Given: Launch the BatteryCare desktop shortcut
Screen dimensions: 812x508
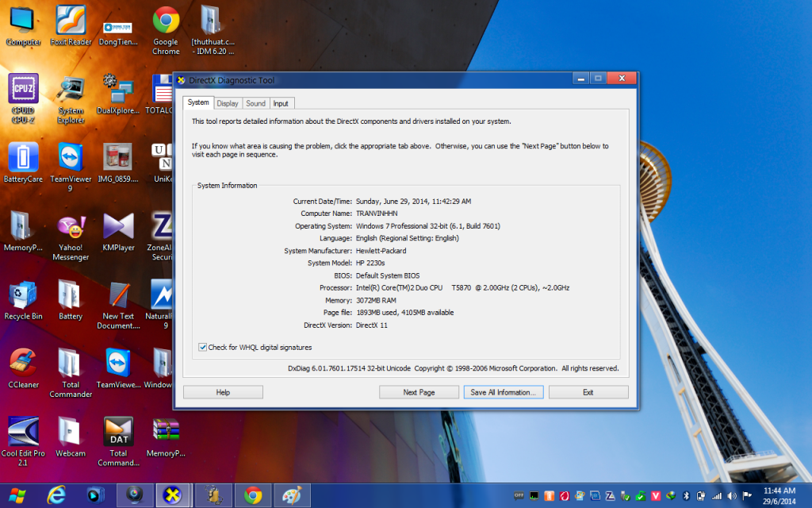Looking at the screenshot, I should (x=23, y=158).
